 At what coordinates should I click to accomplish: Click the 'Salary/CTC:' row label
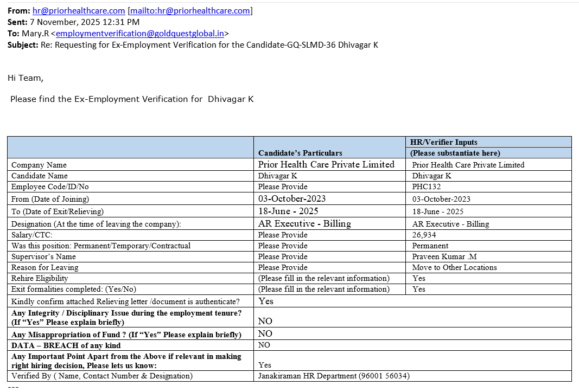[x=32, y=235]
